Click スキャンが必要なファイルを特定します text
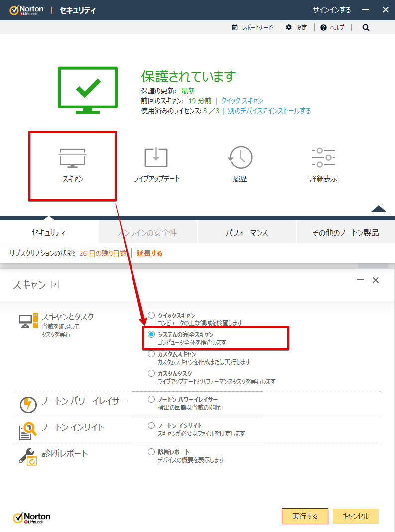 click(x=201, y=433)
